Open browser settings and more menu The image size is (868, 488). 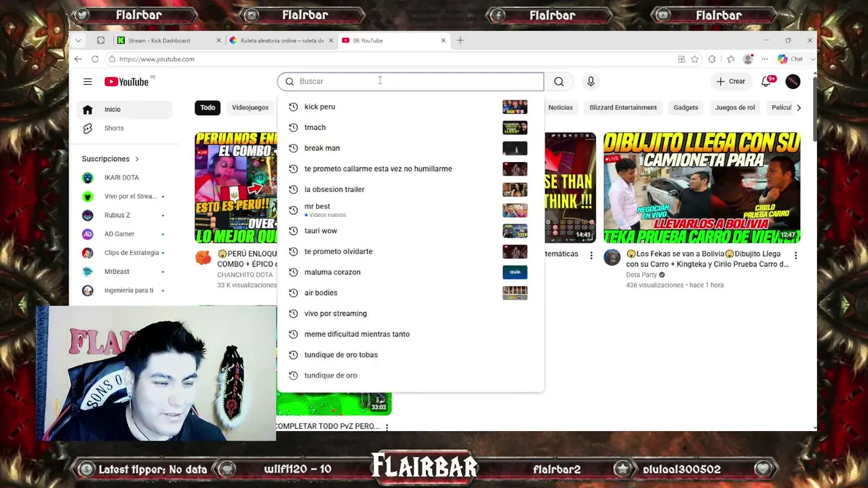(x=765, y=59)
